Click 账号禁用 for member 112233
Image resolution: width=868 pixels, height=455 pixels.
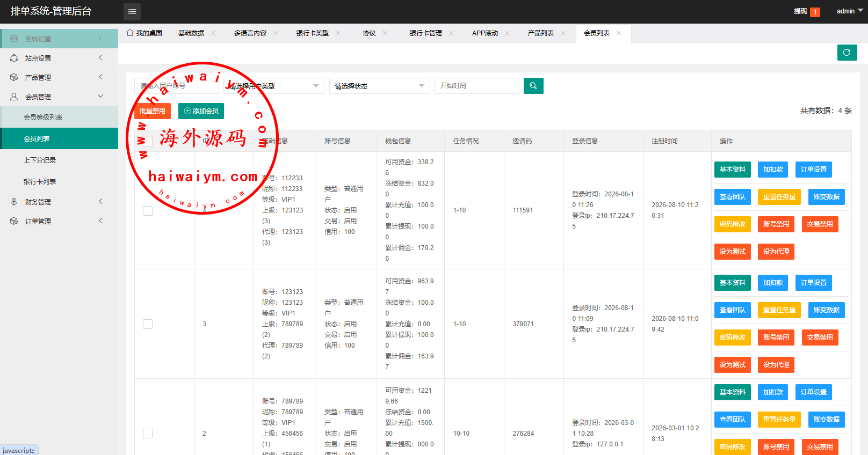[776, 224]
